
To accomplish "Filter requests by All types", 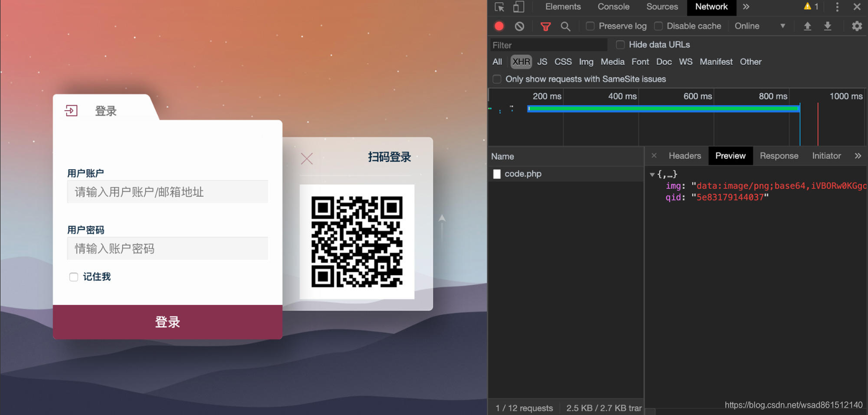I will [497, 62].
